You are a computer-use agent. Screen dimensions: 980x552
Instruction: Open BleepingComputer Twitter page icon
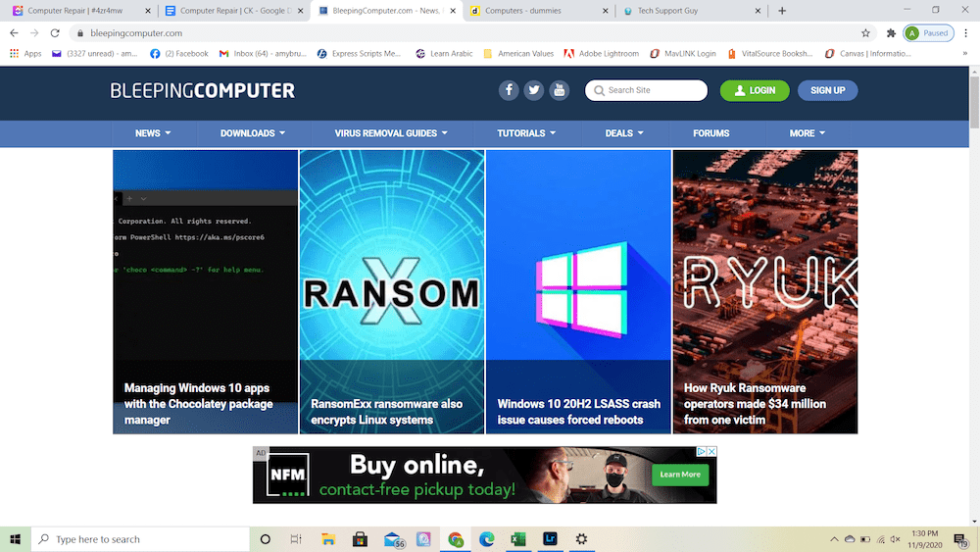[x=534, y=90]
